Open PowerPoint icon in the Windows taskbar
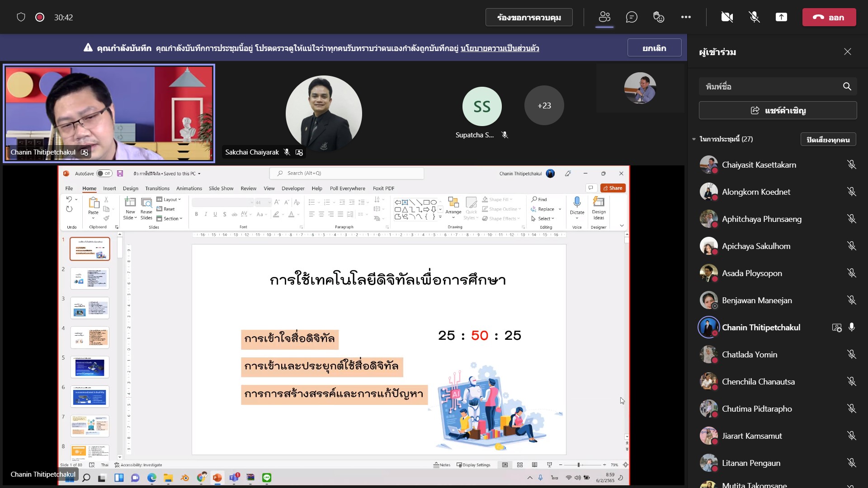Viewport: 868px width, 488px height. (217, 478)
